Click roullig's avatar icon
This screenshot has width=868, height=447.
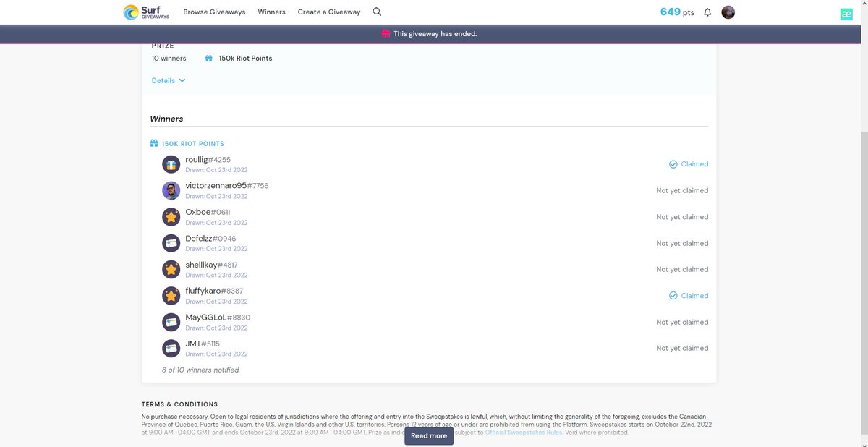tap(171, 164)
